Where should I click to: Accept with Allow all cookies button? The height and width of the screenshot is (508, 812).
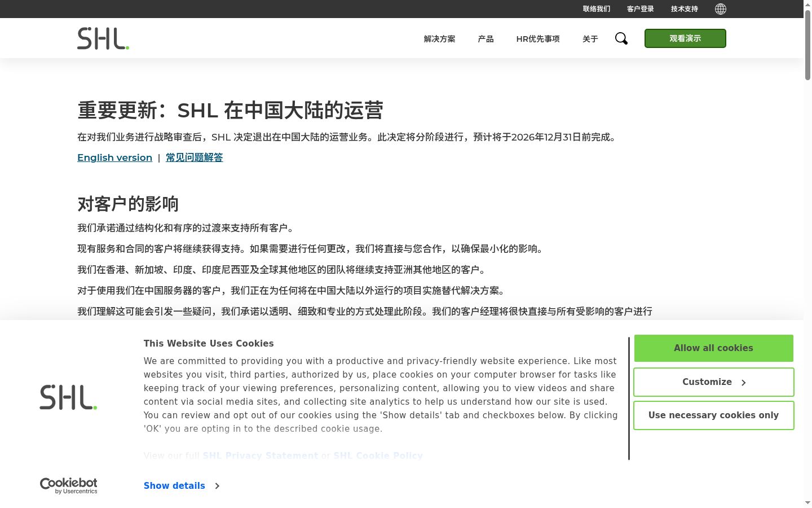tap(714, 348)
